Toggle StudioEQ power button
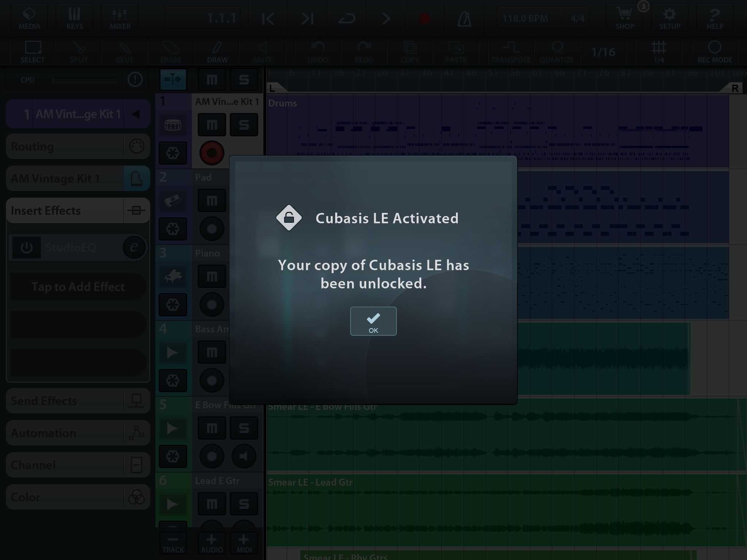The height and width of the screenshot is (560, 747). click(x=26, y=248)
